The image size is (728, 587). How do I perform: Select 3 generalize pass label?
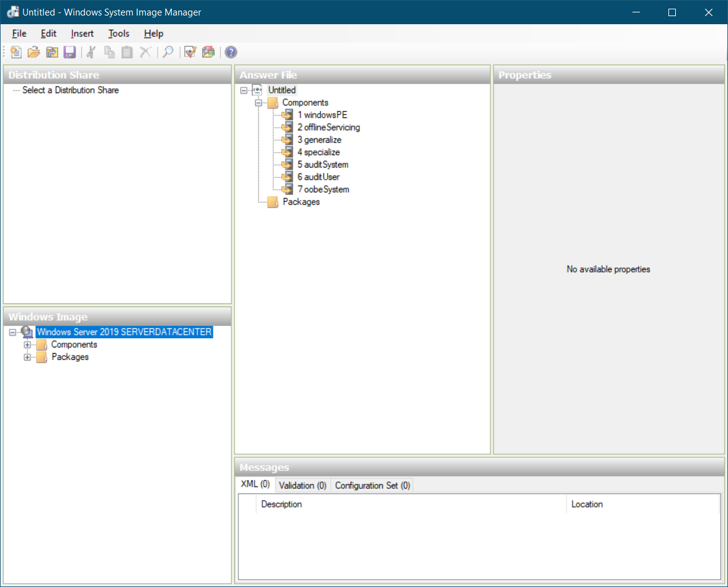(x=320, y=140)
